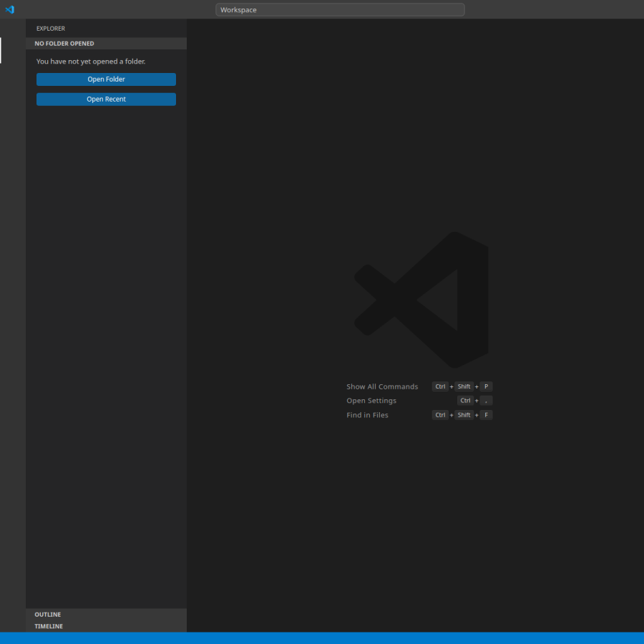Click the EXPLORER panel title

(51, 29)
